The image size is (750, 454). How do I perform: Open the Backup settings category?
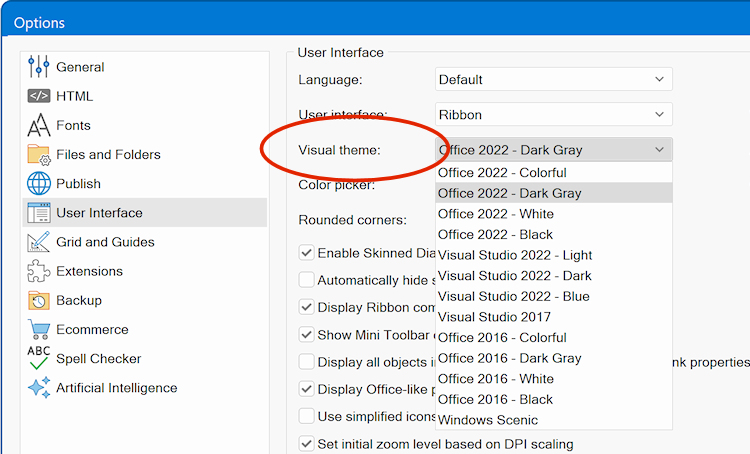[x=78, y=300]
